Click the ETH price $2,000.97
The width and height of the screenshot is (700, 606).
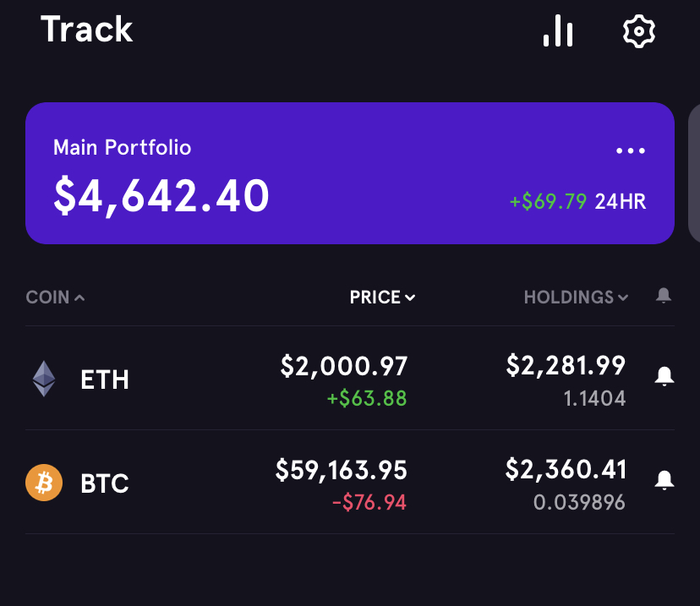pos(344,366)
